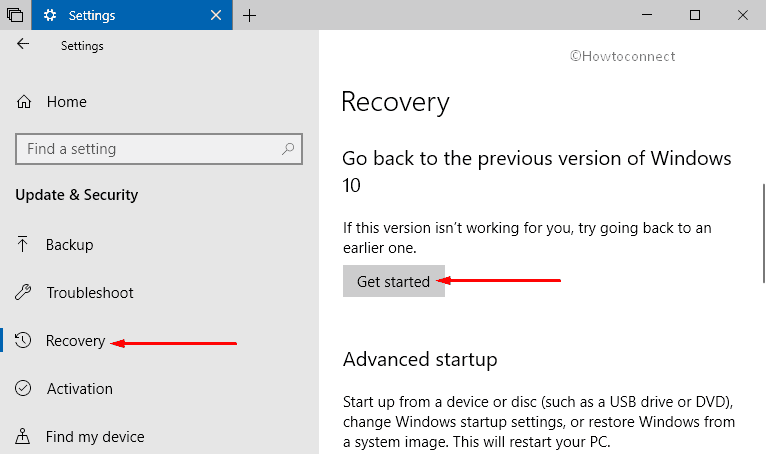Minimize the Settings window
This screenshot has height=454, width=766.
pos(647,15)
